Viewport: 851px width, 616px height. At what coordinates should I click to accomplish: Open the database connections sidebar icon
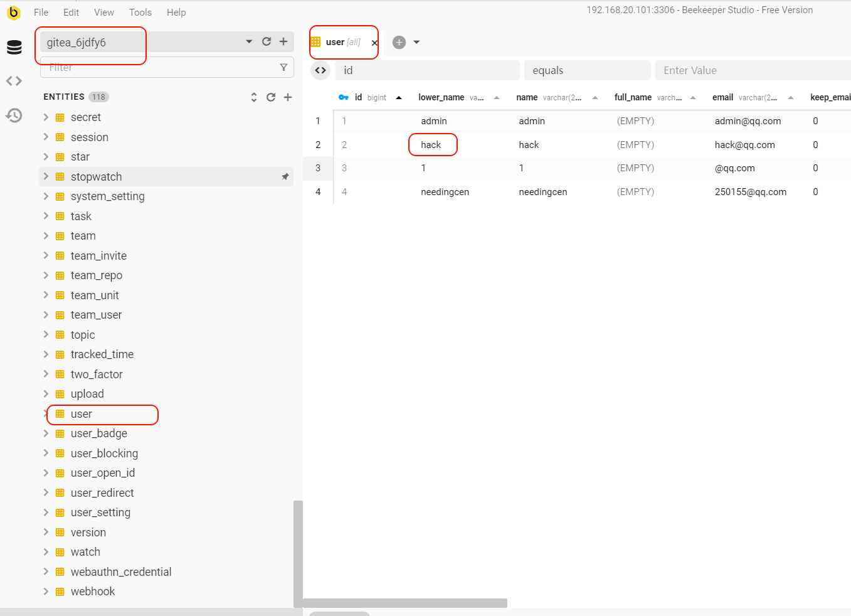pos(14,47)
